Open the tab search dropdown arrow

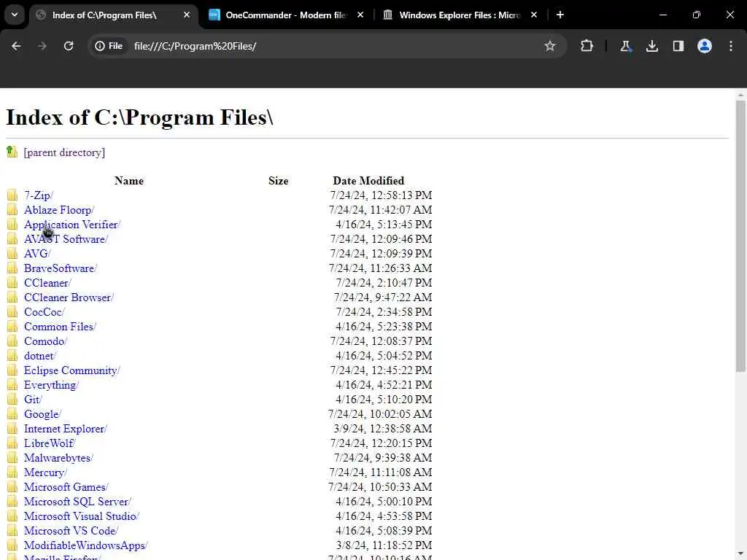click(15, 15)
